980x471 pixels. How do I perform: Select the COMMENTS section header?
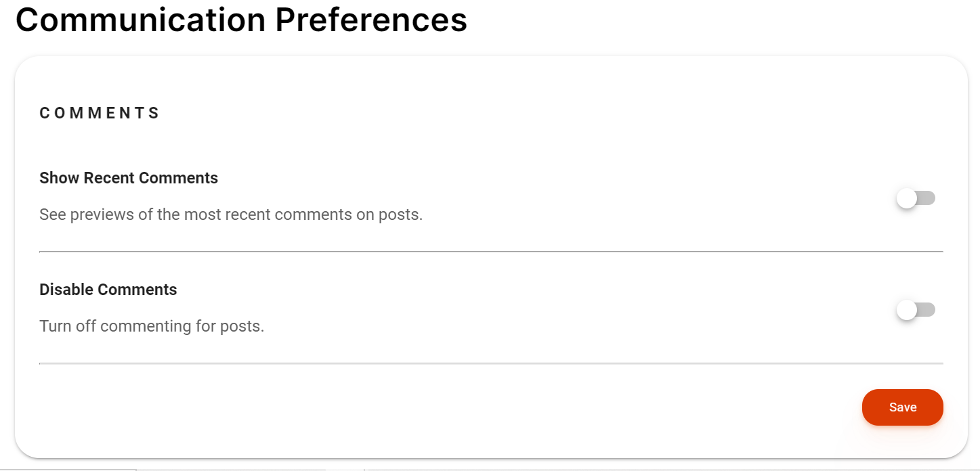pos(100,113)
